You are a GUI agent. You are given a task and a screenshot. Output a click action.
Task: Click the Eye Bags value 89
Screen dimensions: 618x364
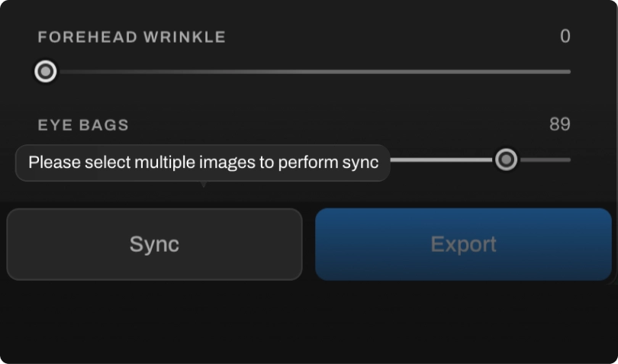tap(559, 124)
